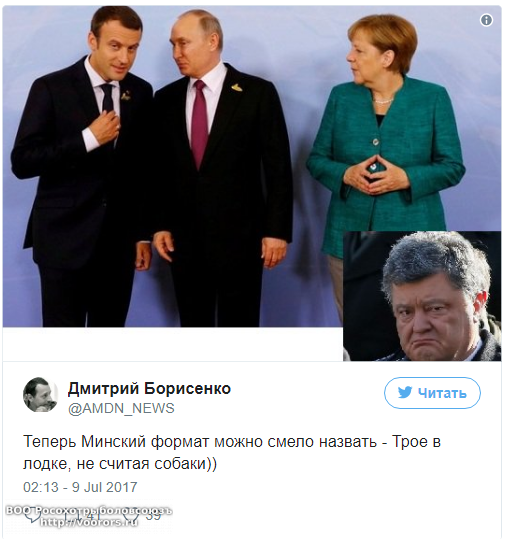505x539 pixels.
Task: Click the inset frowning man photo
Action: [422, 296]
